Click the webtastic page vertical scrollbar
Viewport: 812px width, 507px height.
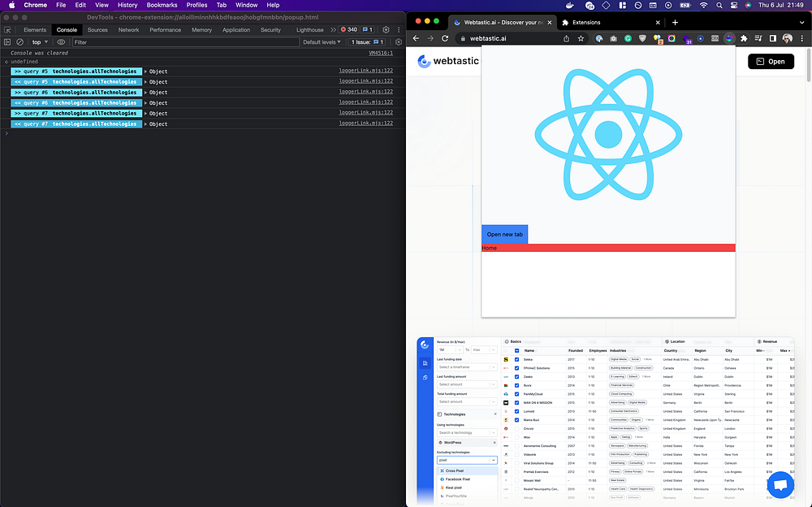coord(809,65)
